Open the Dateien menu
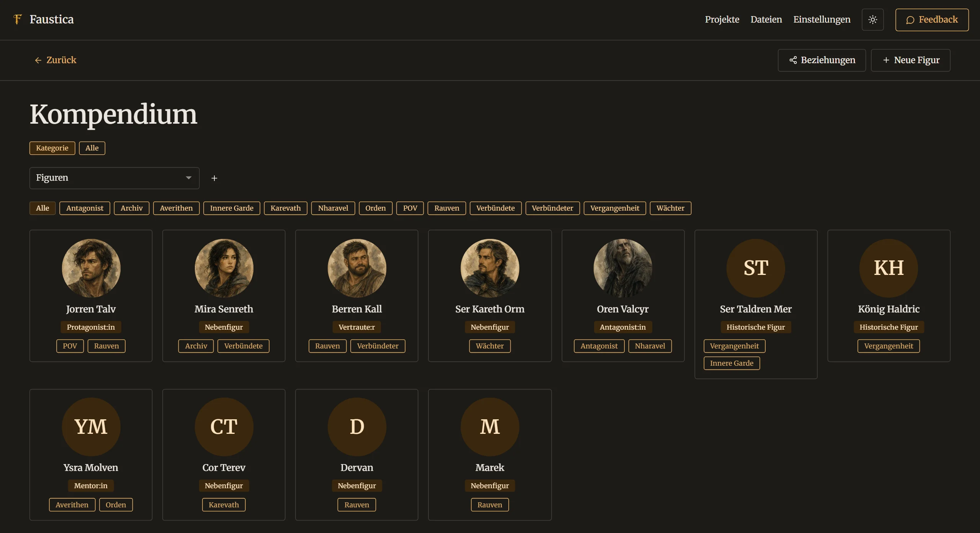980x533 pixels. 766,20
